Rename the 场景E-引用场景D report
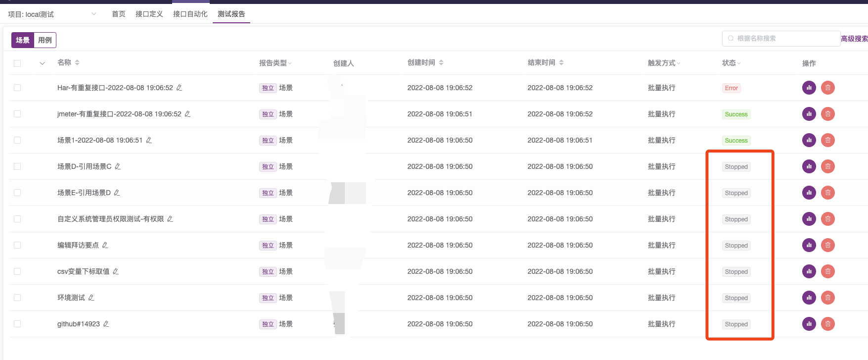The width and height of the screenshot is (868, 360). click(x=117, y=193)
